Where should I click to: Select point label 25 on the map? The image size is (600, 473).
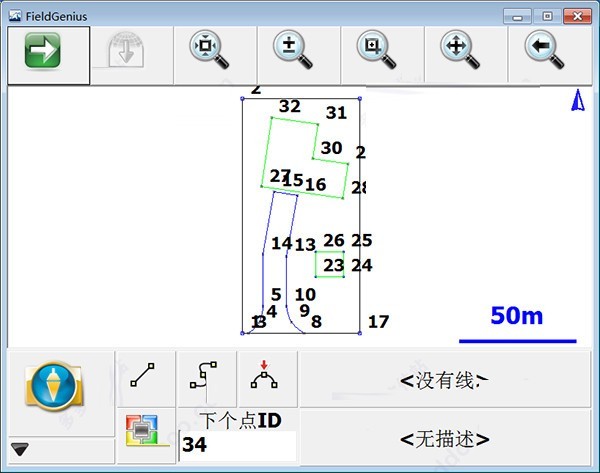coord(362,240)
